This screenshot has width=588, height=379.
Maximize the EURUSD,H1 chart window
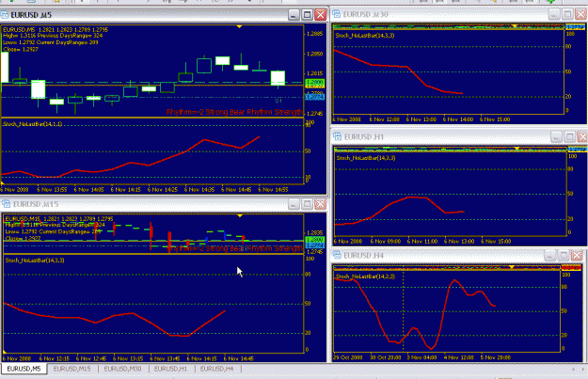coord(569,137)
